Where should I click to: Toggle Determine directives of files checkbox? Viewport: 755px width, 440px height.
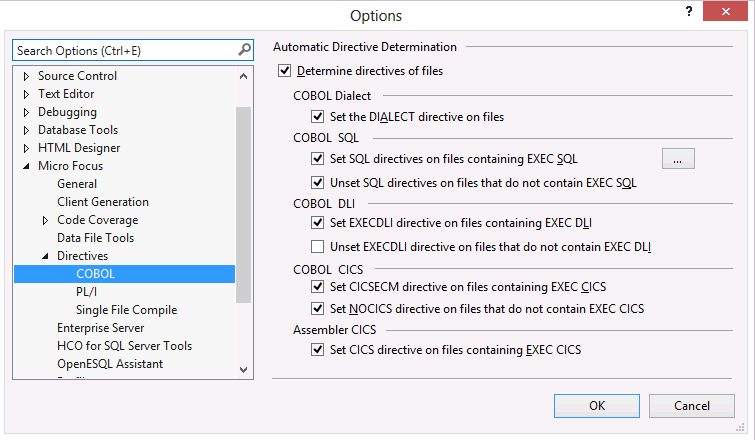[285, 71]
